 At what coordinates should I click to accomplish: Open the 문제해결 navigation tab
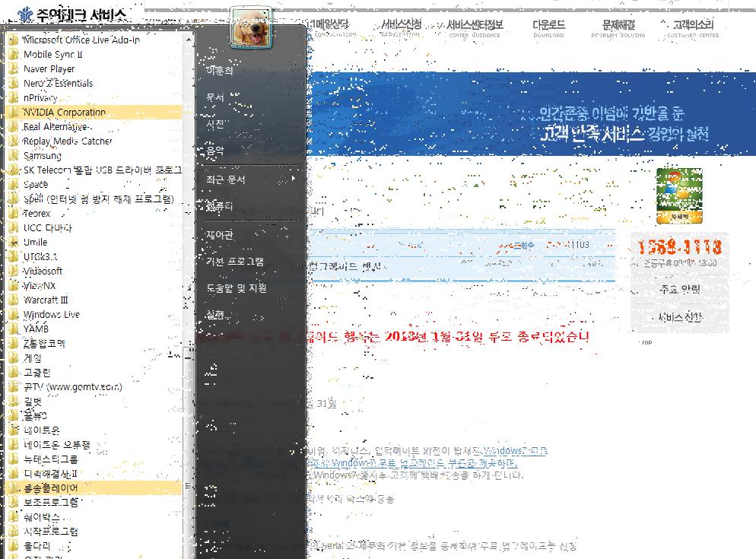tap(618, 27)
